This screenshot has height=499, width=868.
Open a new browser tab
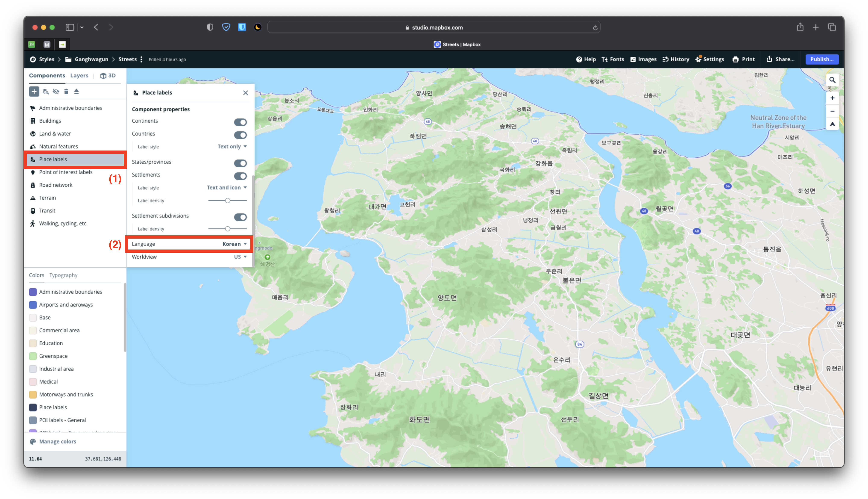pyautogui.click(x=816, y=27)
